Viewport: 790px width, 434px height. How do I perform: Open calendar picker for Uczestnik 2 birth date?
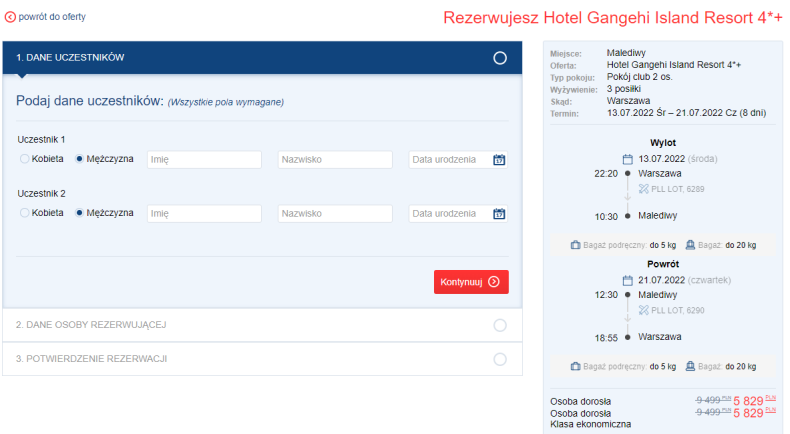tap(500, 213)
